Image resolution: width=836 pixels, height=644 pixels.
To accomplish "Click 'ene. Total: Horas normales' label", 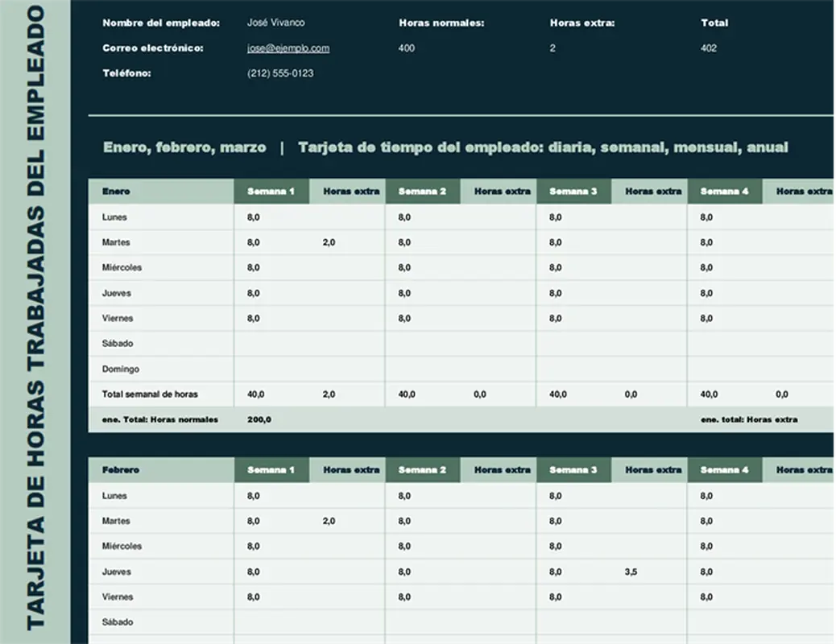I will [160, 419].
